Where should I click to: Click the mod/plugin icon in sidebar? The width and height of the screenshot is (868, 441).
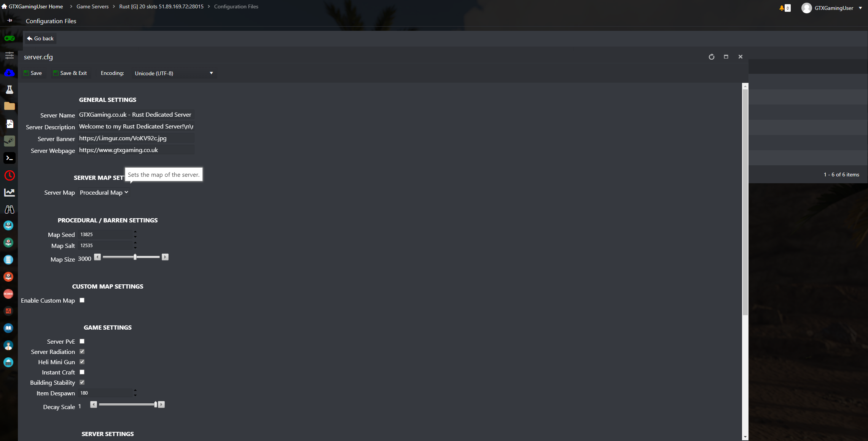click(8, 89)
